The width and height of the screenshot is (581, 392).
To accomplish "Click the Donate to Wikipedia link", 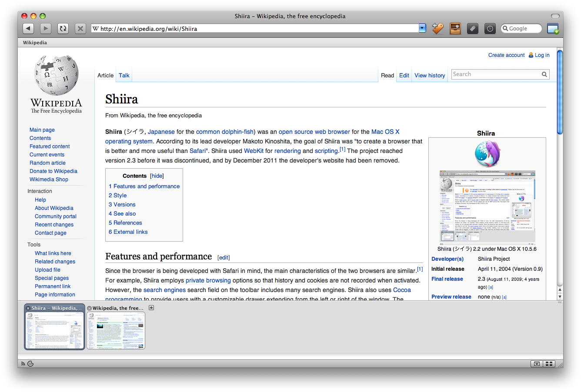I will pos(53,171).
